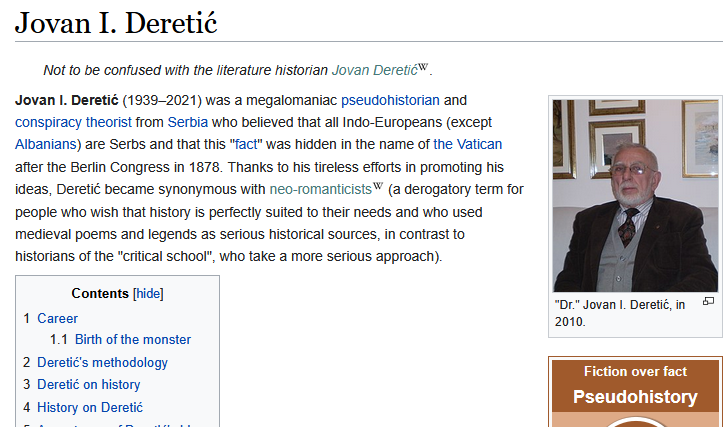This screenshot has width=726, height=427.
Task: Follow the Serbia link
Action: tap(187, 123)
